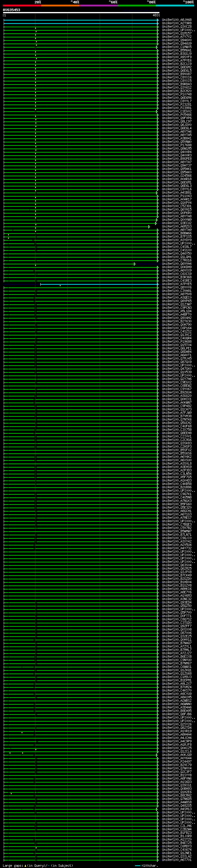Select the UniRef100_B2C1I9 label
The width and height of the screenshot is (197, 868).
176,64
